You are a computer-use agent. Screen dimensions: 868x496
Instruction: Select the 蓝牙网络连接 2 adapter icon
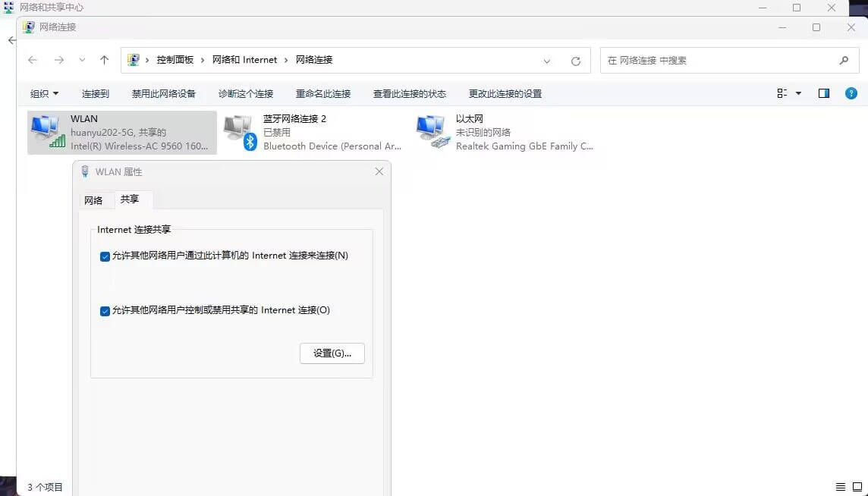click(x=240, y=132)
